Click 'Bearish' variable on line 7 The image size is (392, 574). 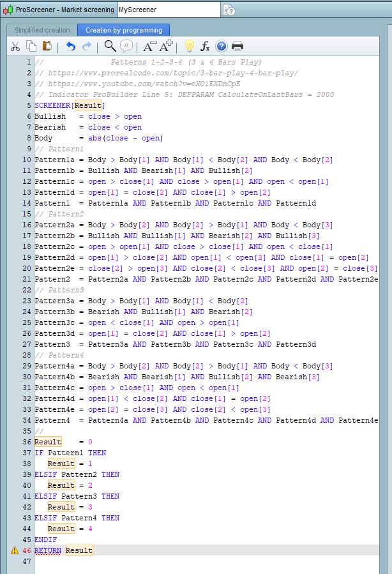[50, 128]
